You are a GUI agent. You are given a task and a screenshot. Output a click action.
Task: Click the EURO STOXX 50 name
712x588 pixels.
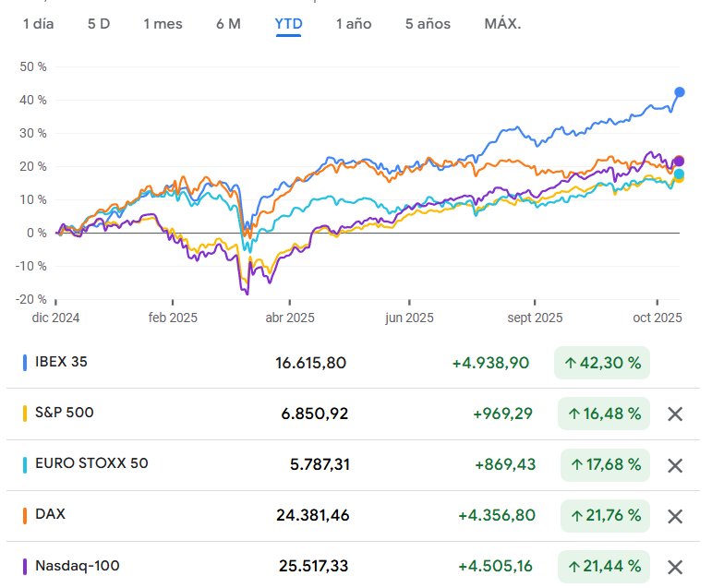[x=91, y=463]
